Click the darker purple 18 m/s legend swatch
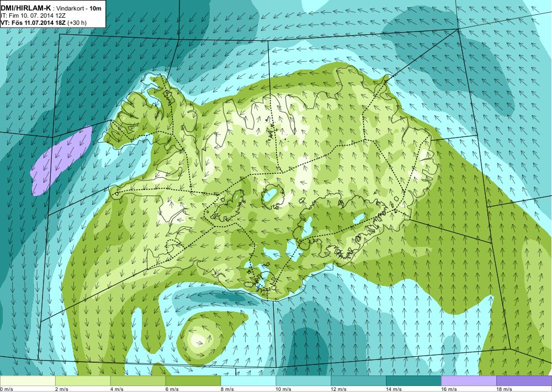Viewport: 552px width, 392px height. tap(524, 381)
